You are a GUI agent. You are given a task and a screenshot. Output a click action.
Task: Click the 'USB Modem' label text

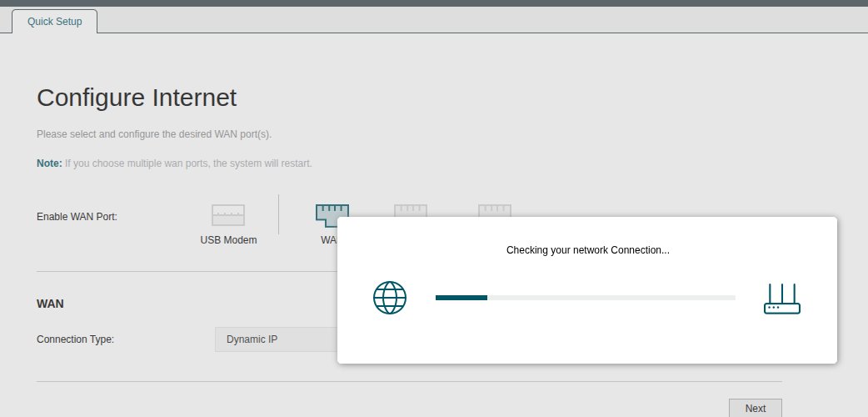(228, 240)
